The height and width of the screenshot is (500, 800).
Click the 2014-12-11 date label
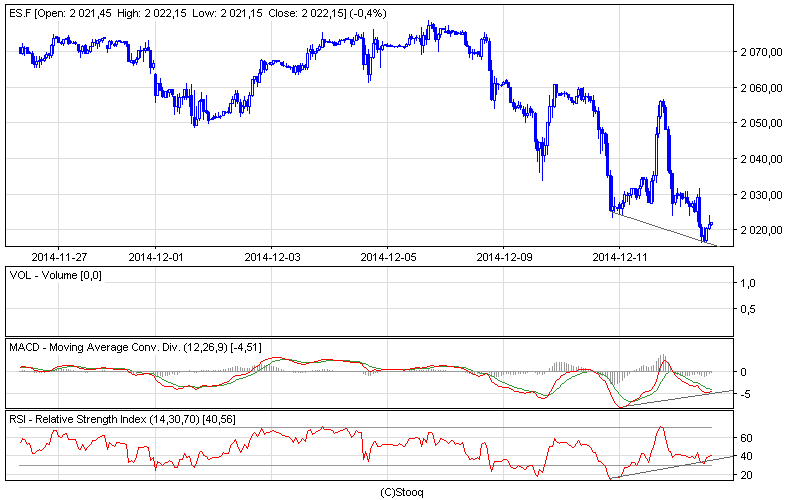620,257
